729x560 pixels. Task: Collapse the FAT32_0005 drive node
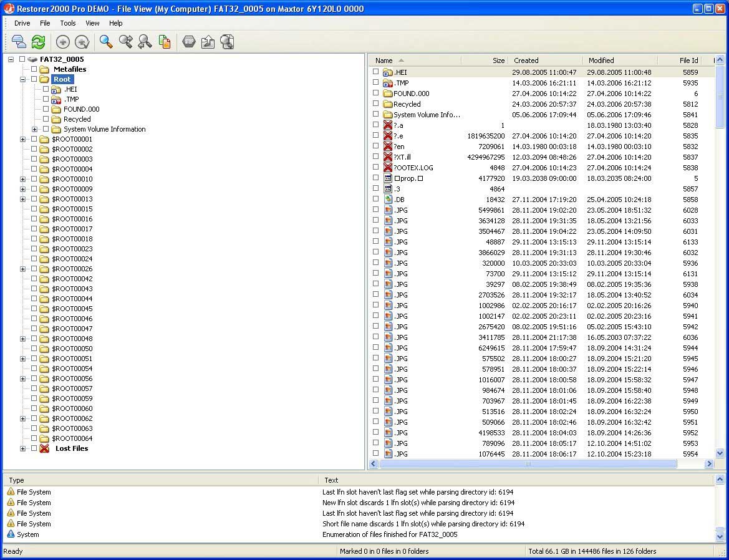click(11, 59)
